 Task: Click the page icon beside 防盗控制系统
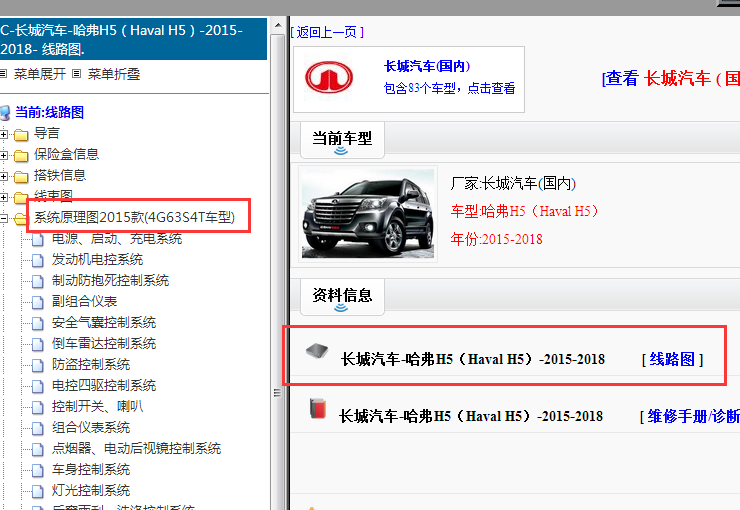[38, 366]
